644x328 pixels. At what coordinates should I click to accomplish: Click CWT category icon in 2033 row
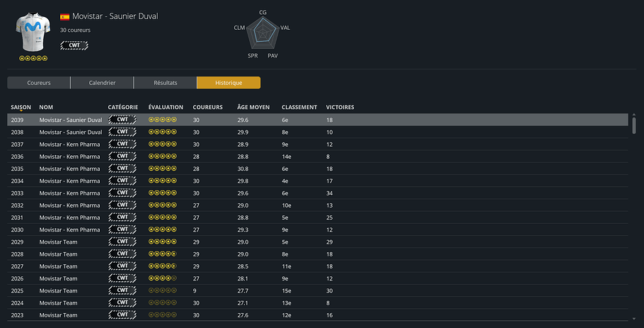click(x=122, y=193)
